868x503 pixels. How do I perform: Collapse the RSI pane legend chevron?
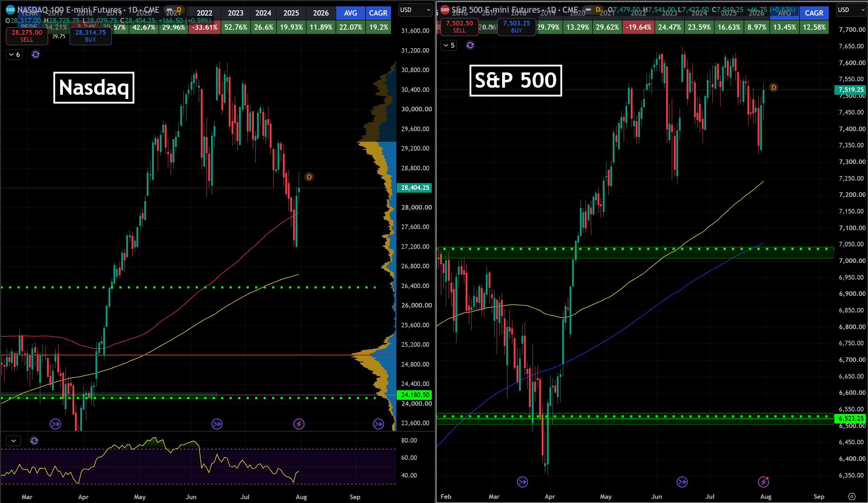click(14, 441)
